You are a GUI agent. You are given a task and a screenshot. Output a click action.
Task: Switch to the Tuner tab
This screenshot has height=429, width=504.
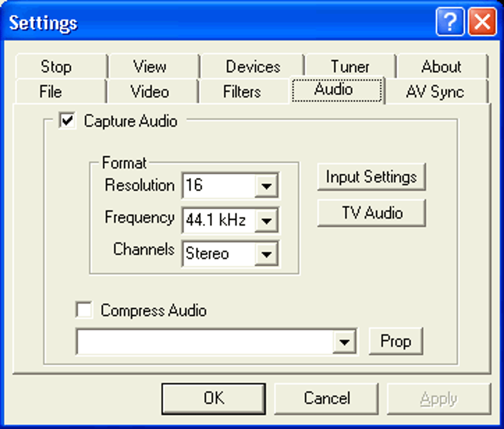point(350,66)
